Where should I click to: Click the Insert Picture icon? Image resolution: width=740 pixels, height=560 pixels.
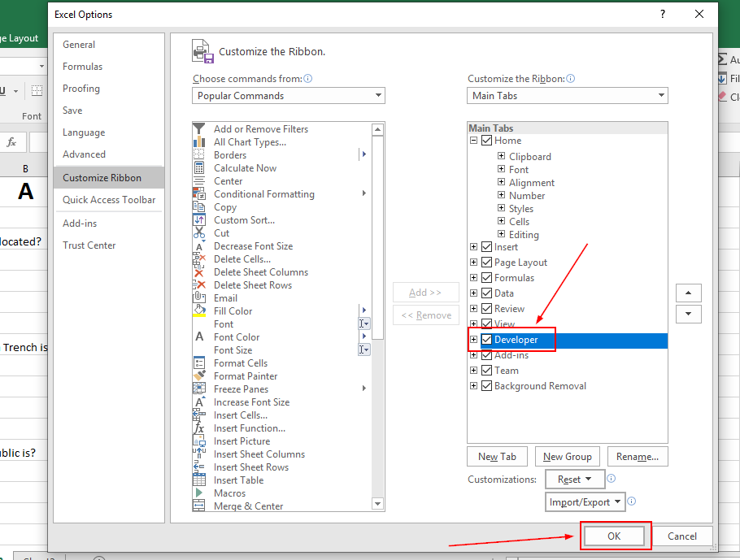199,441
